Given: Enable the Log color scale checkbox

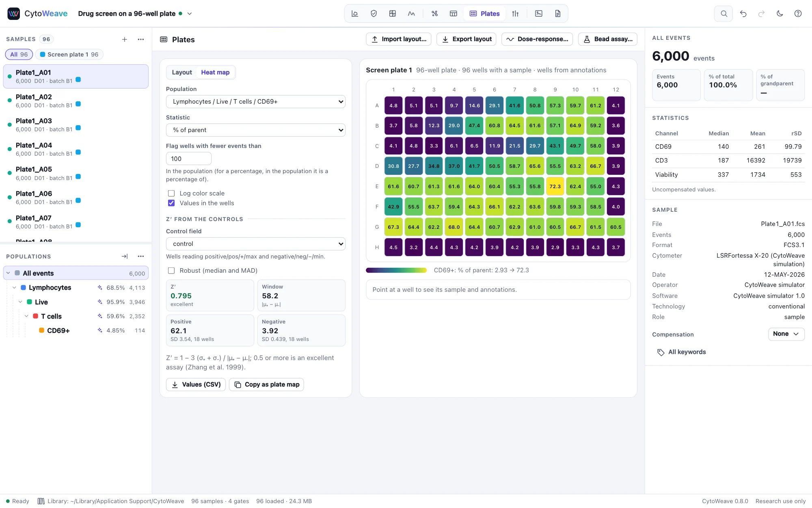Looking at the screenshot, I should pyautogui.click(x=171, y=193).
